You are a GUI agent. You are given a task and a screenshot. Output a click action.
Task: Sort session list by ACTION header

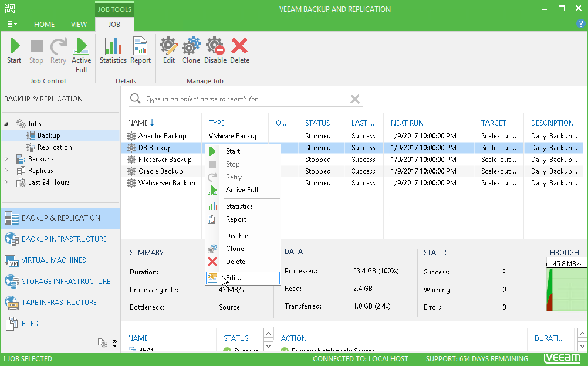click(x=293, y=338)
